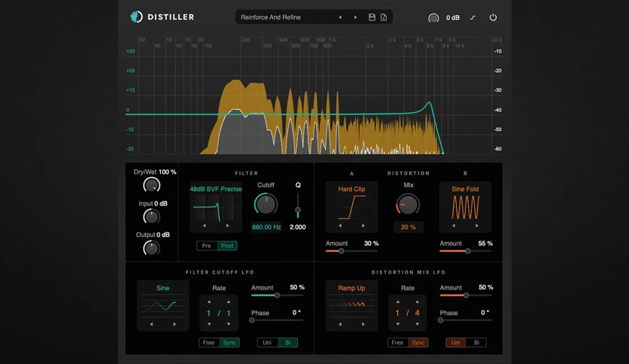
Task: Click the Input gain knob
Action: (152, 217)
